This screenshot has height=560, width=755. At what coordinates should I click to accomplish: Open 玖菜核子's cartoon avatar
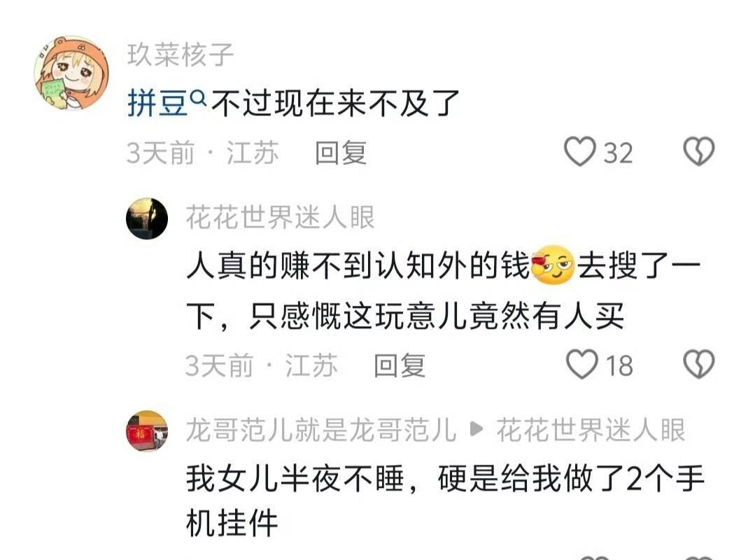[71, 72]
